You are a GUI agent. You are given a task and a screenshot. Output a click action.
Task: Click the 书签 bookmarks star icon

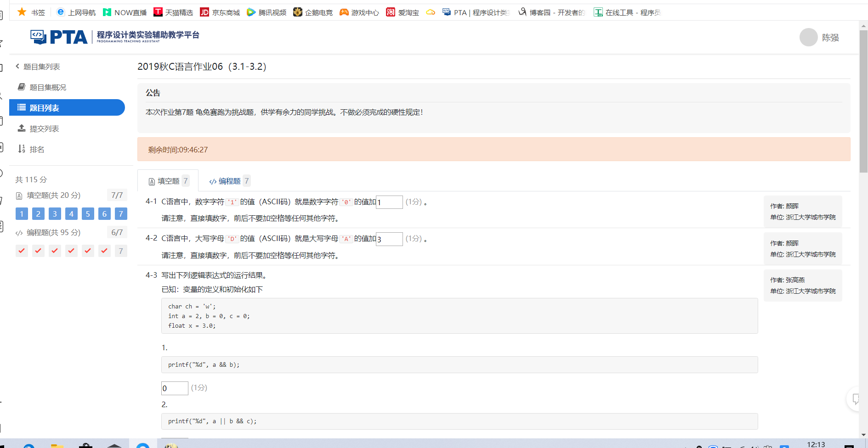point(22,12)
